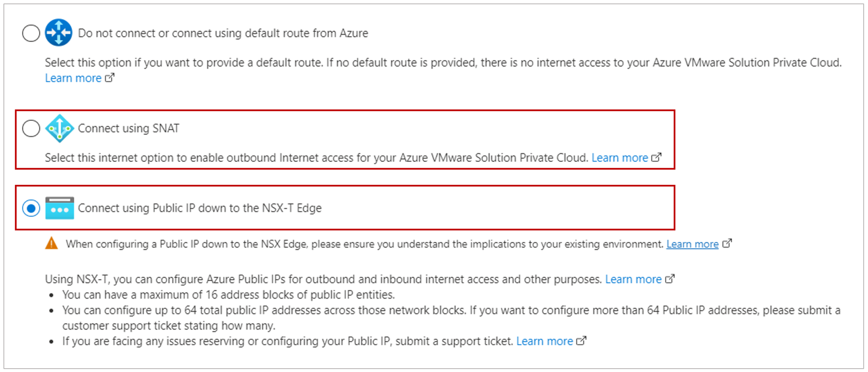The width and height of the screenshot is (868, 372).
Task: Click the Public IP NSX-T Edge icon
Action: pyautogui.click(x=59, y=208)
